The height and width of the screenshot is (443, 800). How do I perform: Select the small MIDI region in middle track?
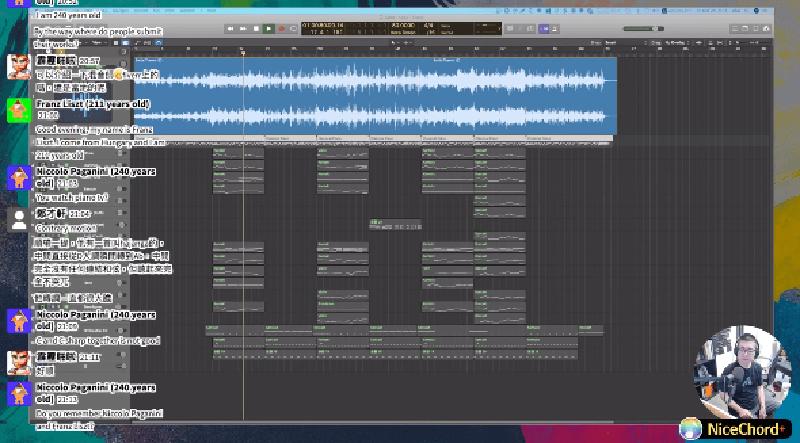click(x=394, y=225)
